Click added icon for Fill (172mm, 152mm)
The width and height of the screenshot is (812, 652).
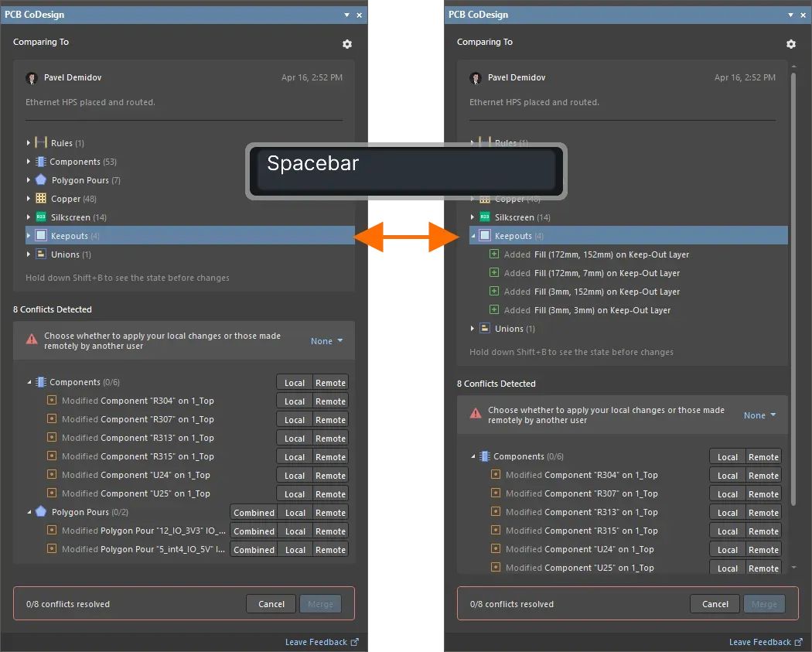494,254
